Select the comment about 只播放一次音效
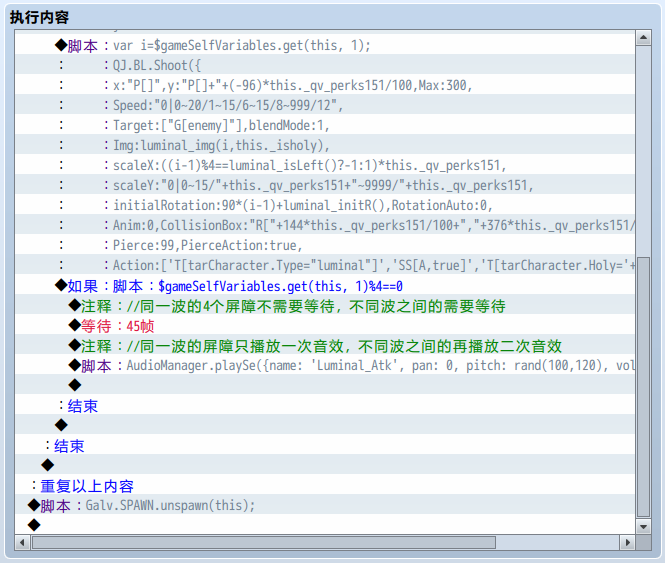Screen dimensions: 665x563 [325, 345]
